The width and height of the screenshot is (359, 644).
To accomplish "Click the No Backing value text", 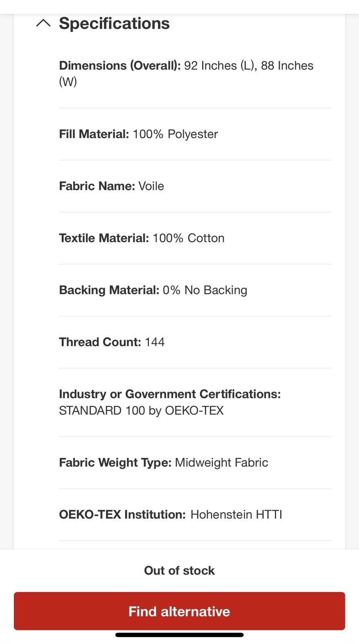I will [216, 290].
